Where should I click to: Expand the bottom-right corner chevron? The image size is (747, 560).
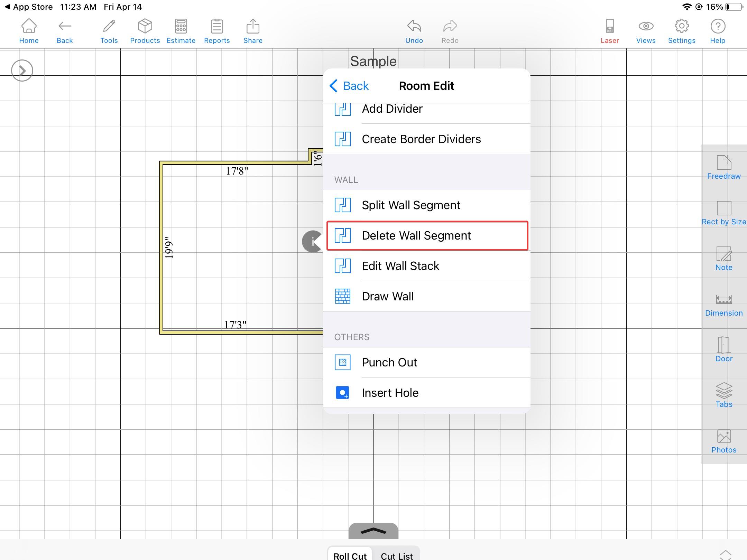(725, 554)
